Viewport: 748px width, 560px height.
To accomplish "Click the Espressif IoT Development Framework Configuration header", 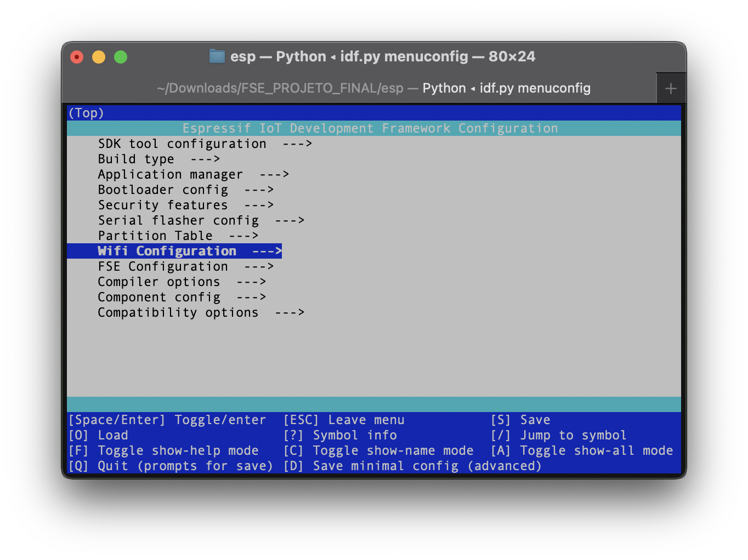I will point(370,128).
